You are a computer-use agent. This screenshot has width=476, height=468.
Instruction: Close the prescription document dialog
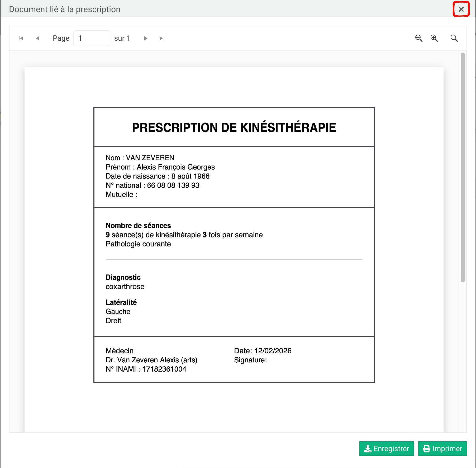click(x=461, y=9)
